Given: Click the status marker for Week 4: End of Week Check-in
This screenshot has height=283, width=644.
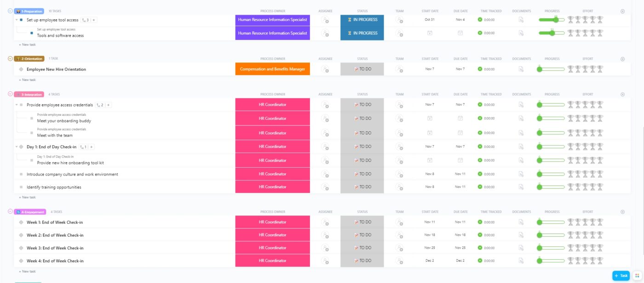Looking at the screenshot, I should pos(361,260).
